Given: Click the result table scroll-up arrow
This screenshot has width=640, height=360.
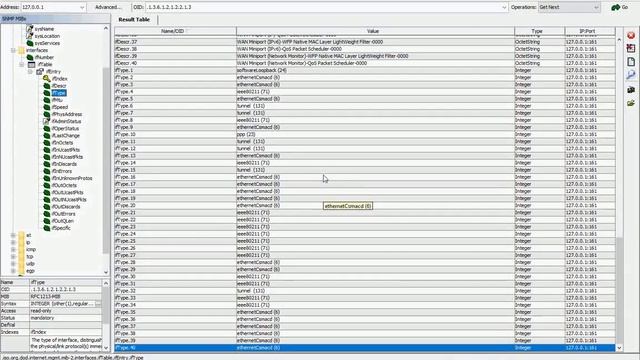Looking at the screenshot, I should click(619, 40).
